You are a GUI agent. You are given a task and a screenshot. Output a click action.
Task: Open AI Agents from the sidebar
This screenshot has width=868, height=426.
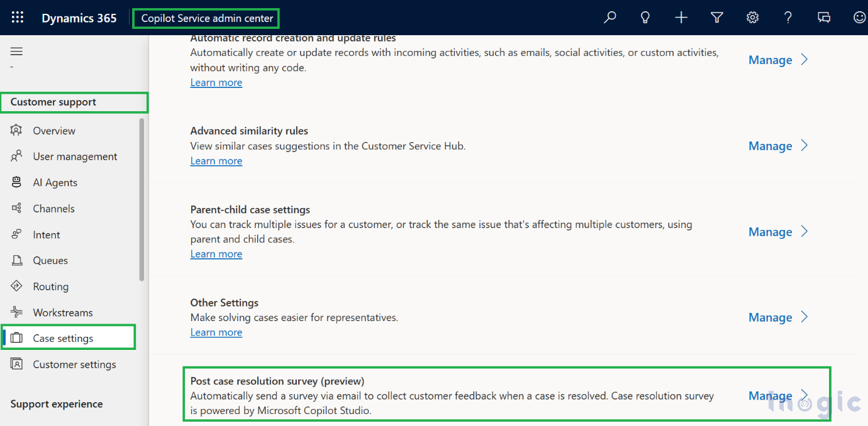[55, 182]
